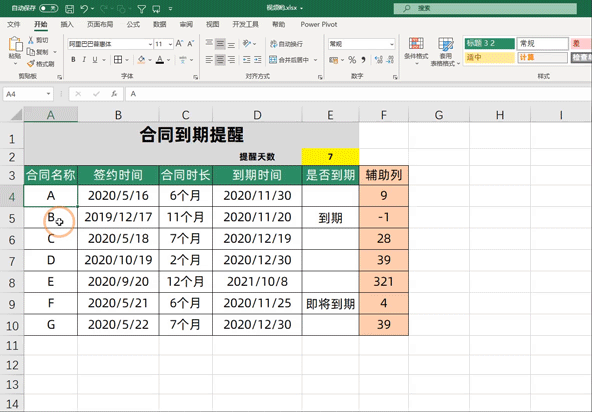Switch to the 开发工具 ribbon tab
The width and height of the screenshot is (592, 412).
pyautogui.click(x=245, y=25)
